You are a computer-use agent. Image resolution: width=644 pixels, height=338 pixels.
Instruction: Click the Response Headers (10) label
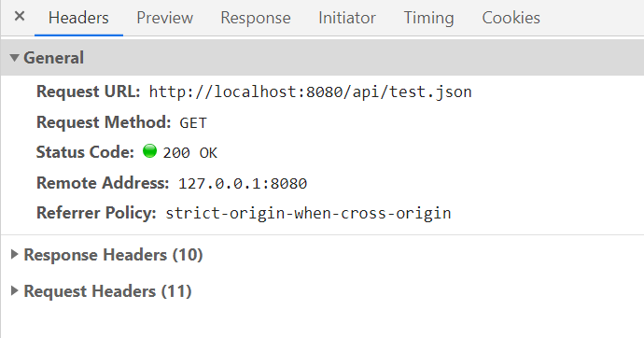click(113, 255)
